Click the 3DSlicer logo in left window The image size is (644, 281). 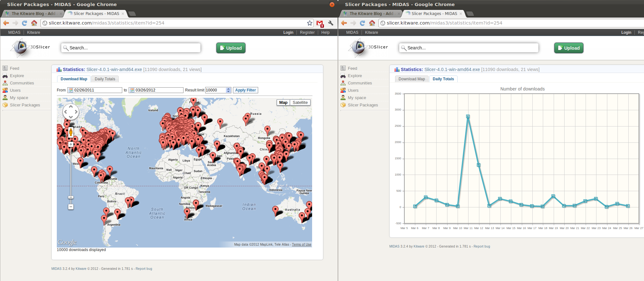(30, 47)
